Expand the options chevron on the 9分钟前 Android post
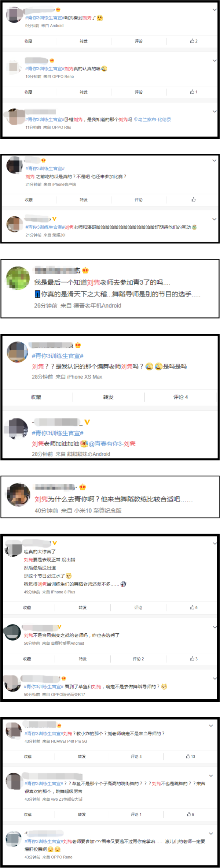 point(214,10)
